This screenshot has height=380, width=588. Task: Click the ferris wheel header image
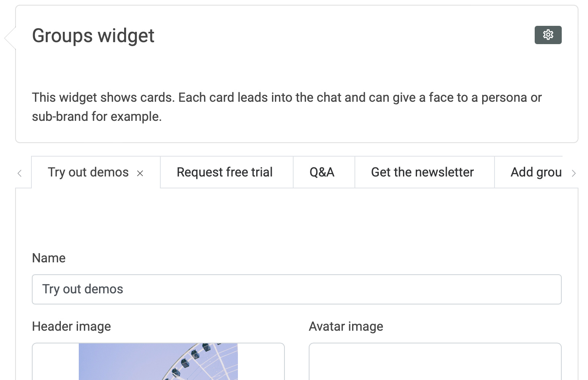pos(158,362)
